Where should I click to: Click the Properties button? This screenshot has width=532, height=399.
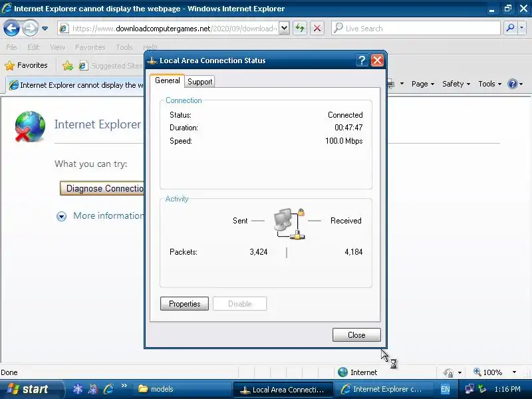[185, 304]
